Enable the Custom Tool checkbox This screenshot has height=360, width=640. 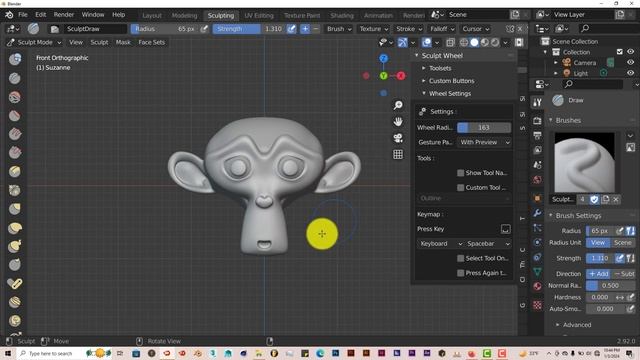click(x=460, y=188)
